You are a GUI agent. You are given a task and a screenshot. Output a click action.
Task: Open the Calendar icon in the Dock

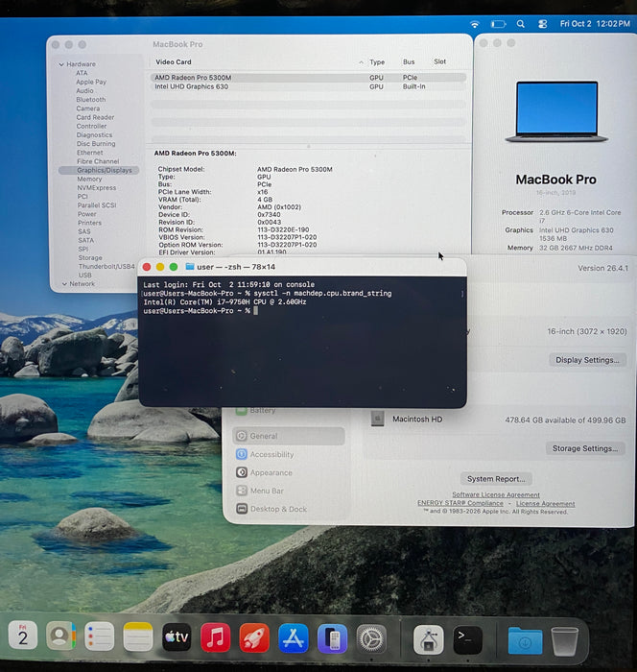click(x=23, y=636)
